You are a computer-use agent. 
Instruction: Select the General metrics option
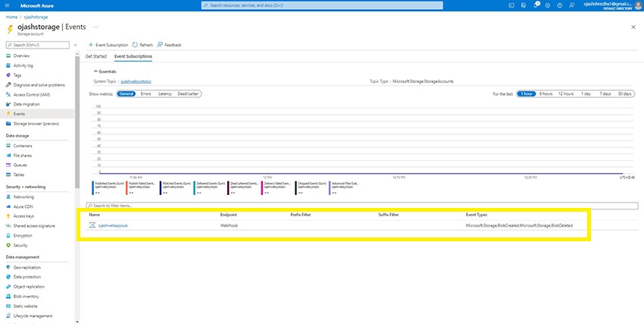click(x=127, y=94)
